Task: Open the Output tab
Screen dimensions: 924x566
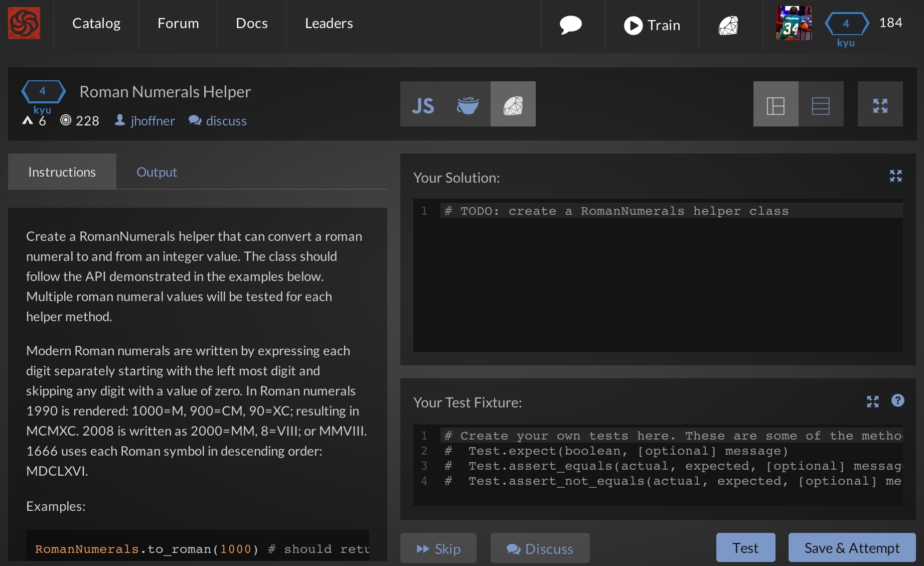Action: [157, 172]
